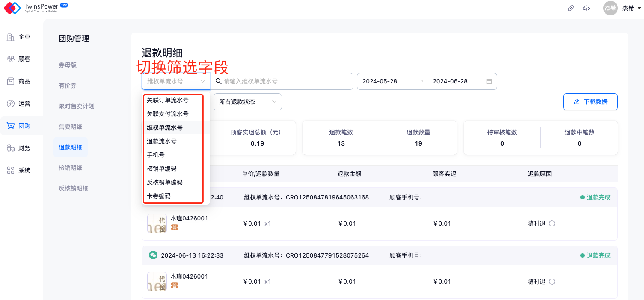Select 卡券编码 in the filter options
This screenshot has height=300, width=644.
click(159, 196)
